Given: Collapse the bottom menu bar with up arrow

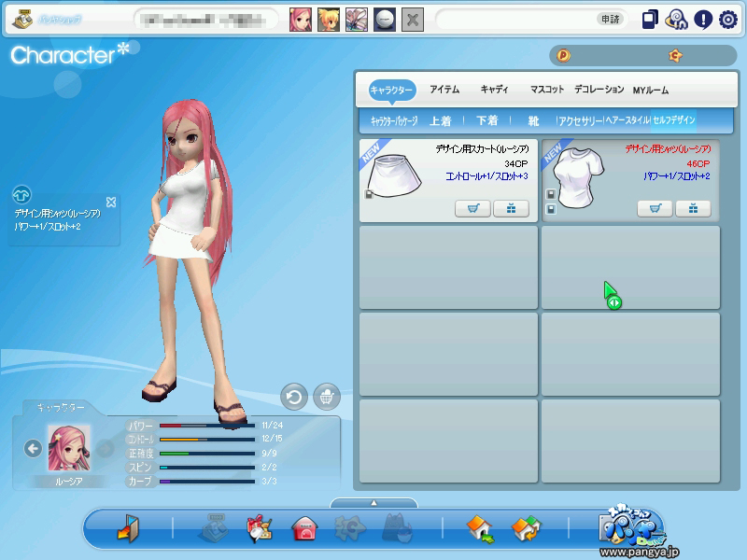Looking at the screenshot, I should (373, 503).
